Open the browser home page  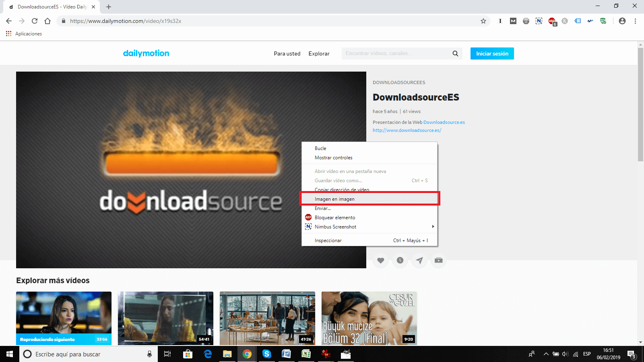click(x=47, y=21)
